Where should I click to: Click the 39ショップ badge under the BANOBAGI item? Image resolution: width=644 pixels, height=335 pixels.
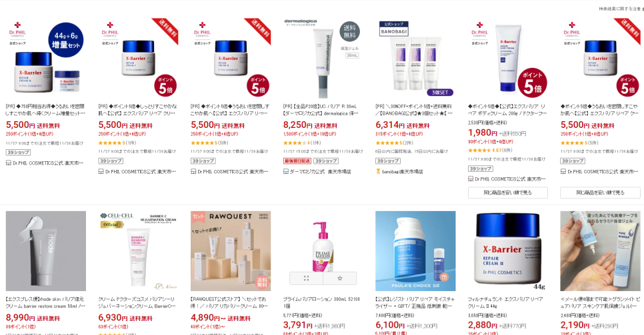(x=388, y=161)
